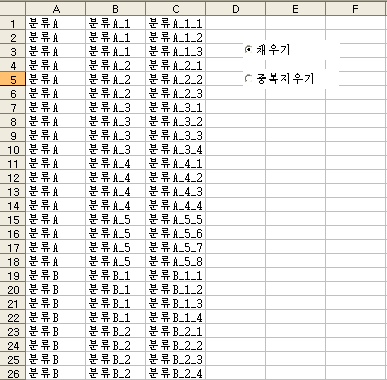This screenshot has width=387, height=380.
Task: Click cell C9 containing 분류A_3_3
Action: click(176, 135)
